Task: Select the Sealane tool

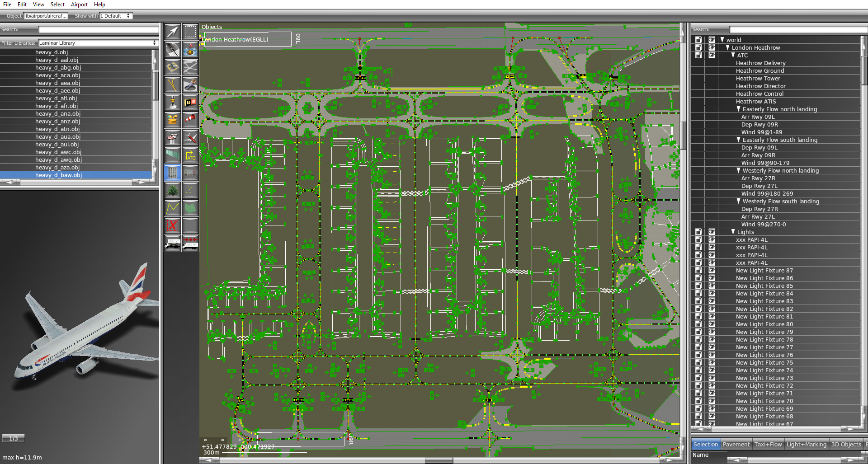Action: pos(190,50)
